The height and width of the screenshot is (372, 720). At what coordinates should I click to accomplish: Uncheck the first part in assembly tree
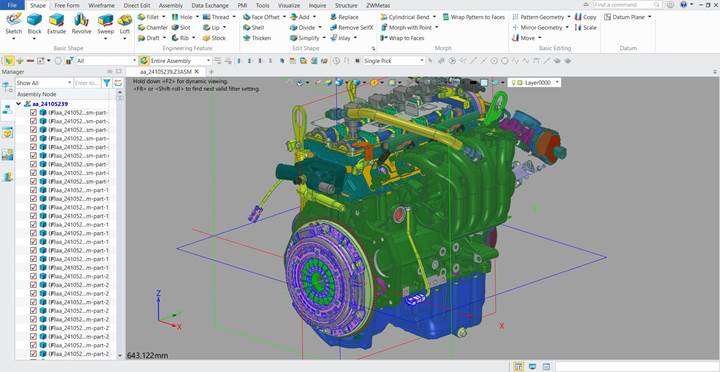pyautogui.click(x=33, y=113)
